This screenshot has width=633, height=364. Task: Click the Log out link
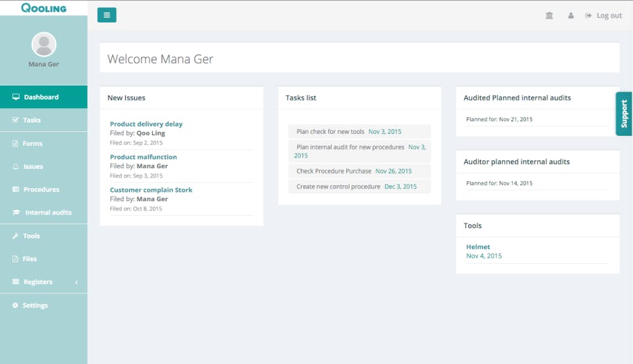click(x=604, y=16)
